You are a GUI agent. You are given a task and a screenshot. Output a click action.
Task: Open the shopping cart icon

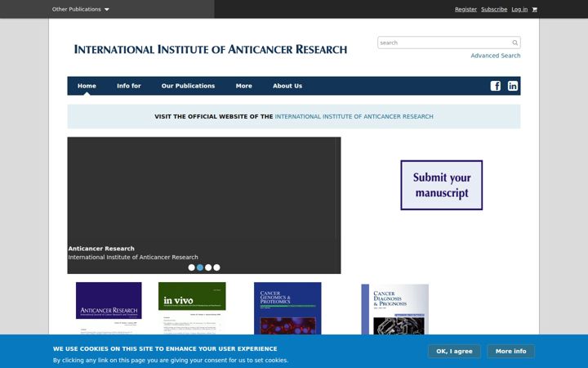tap(534, 9)
